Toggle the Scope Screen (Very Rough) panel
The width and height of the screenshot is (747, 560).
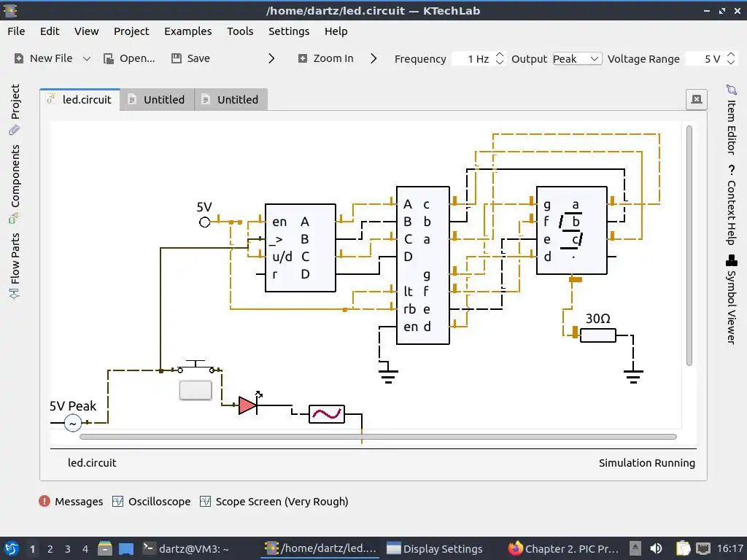pos(274,502)
